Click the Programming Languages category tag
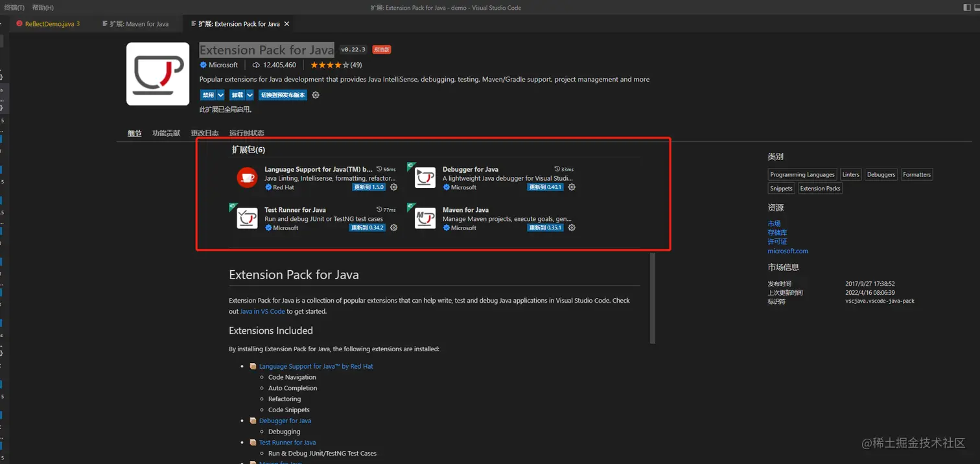The width and height of the screenshot is (980, 464). pos(802,175)
